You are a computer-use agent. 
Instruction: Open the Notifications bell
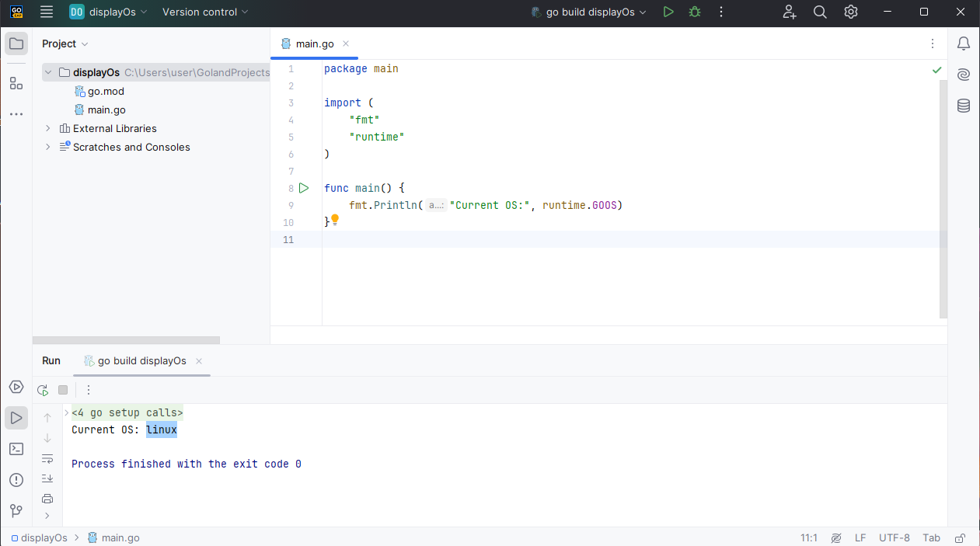[x=963, y=43]
